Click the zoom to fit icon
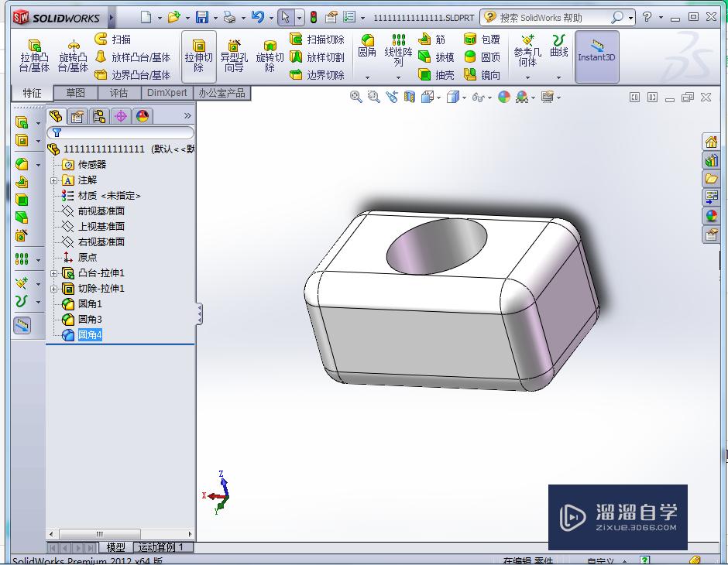 (356, 98)
